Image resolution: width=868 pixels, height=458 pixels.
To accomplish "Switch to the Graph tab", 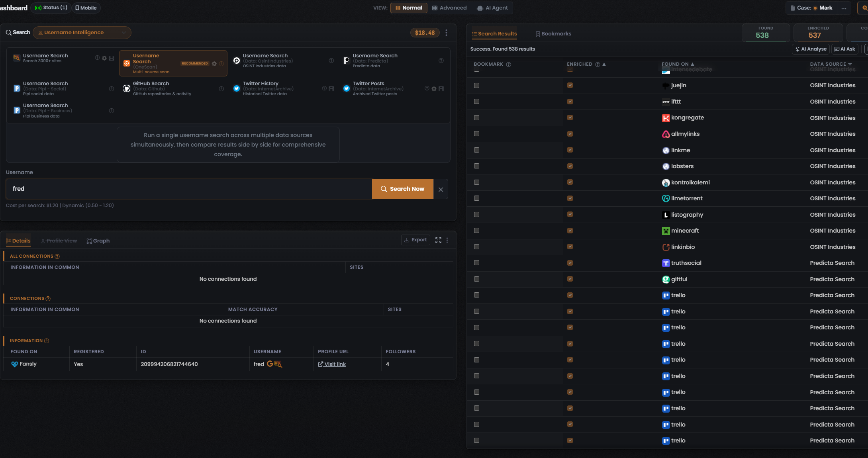I will coord(98,241).
